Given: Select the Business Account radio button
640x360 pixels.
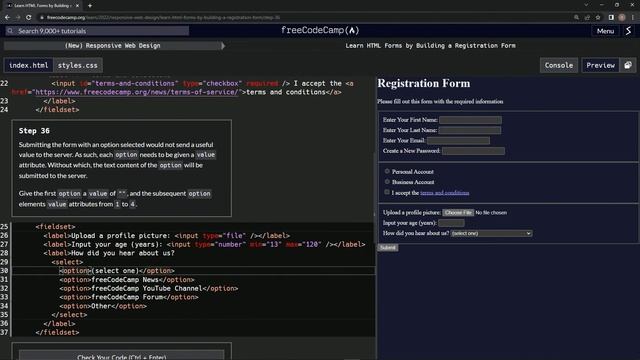Looking at the screenshot, I should (x=387, y=182).
